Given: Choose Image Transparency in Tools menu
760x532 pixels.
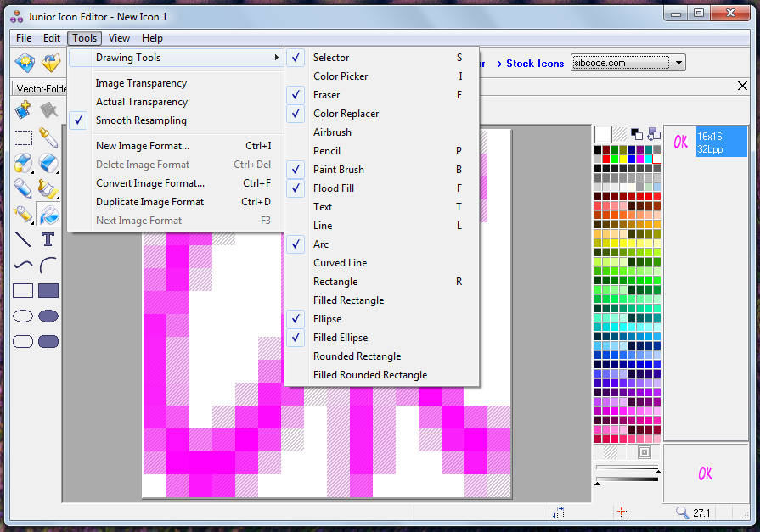Looking at the screenshot, I should click(176, 83).
